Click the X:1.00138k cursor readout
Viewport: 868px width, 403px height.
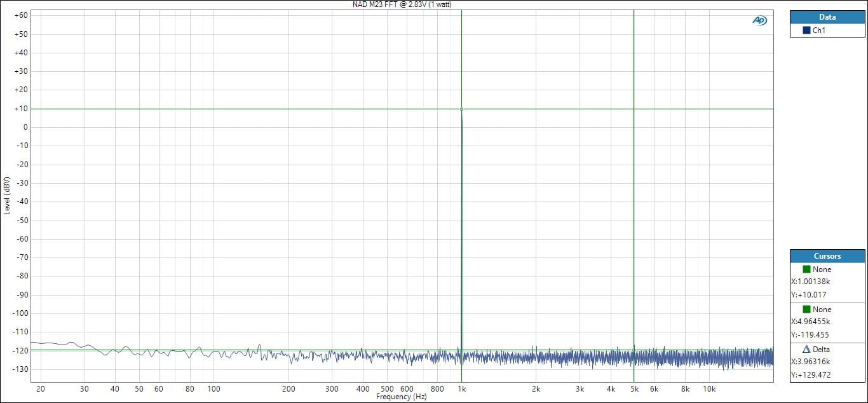pos(811,282)
